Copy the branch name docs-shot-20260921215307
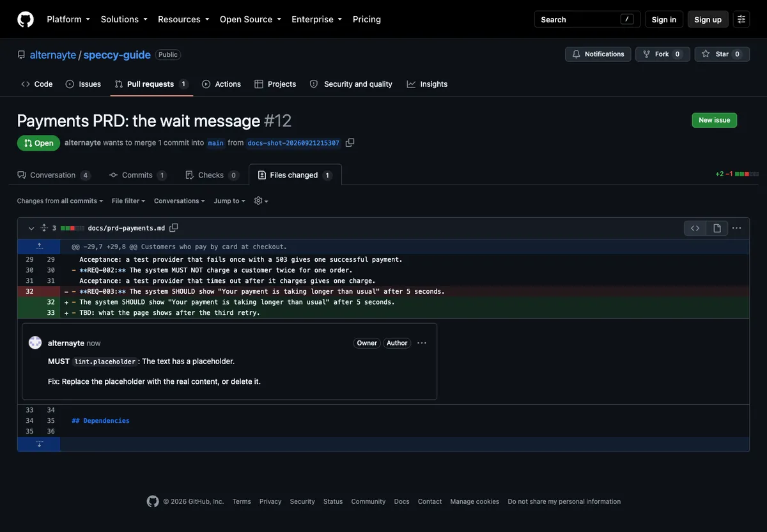Image resolution: width=767 pixels, height=532 pixels. pos(350,142)
